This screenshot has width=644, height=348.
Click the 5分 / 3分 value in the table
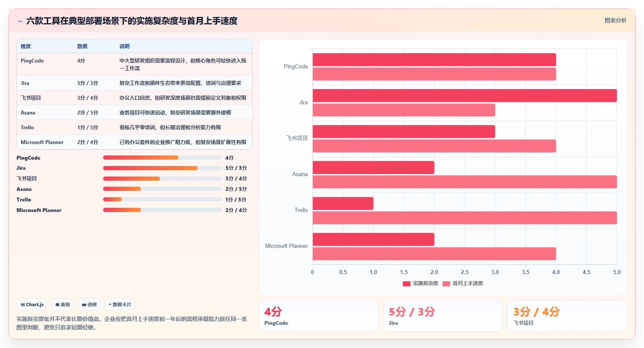[x=87, y=83]
